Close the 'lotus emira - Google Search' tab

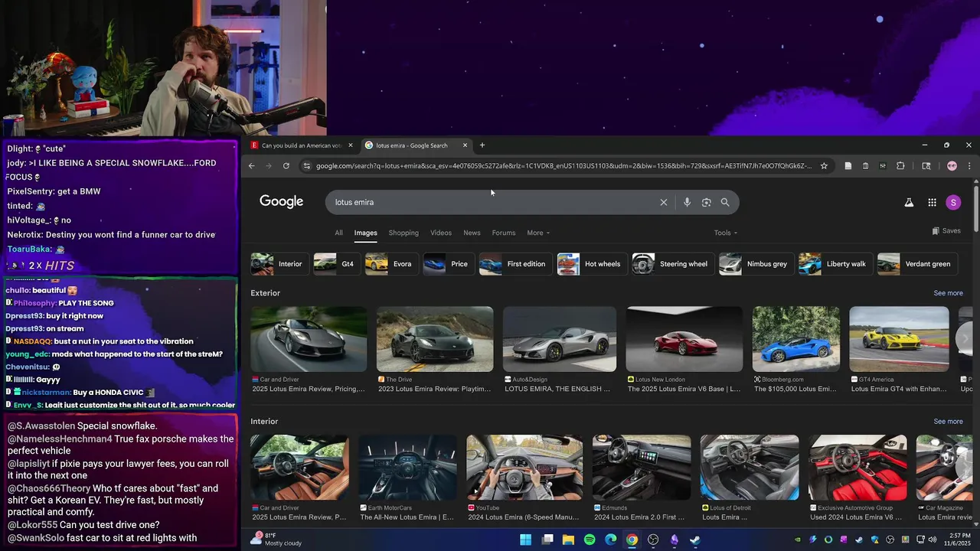click(465, 145)
